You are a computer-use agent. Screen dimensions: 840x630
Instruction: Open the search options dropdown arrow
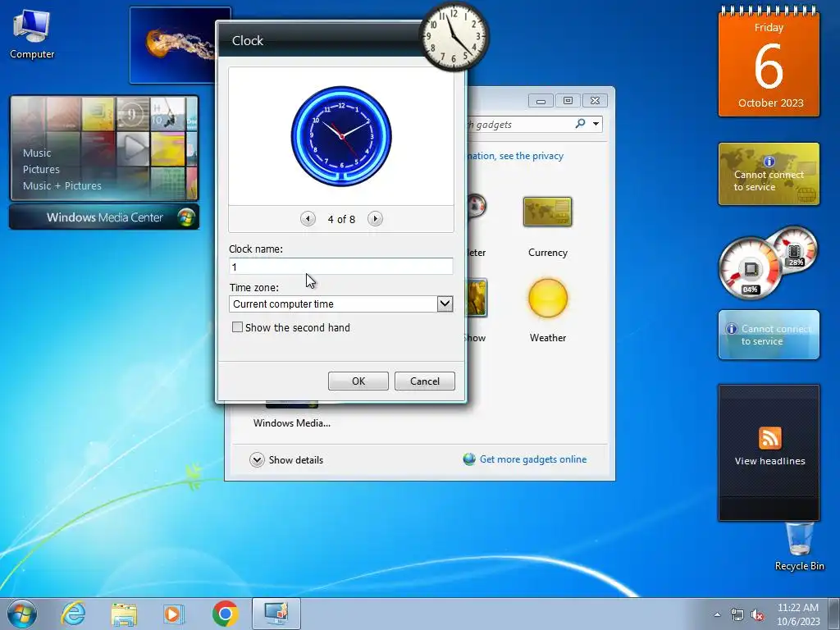596,125
